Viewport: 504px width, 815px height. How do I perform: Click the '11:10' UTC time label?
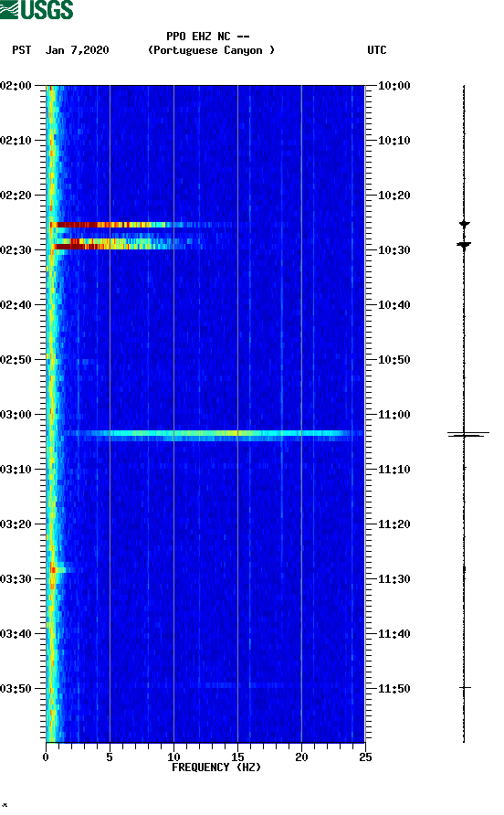tap(394, 470)
